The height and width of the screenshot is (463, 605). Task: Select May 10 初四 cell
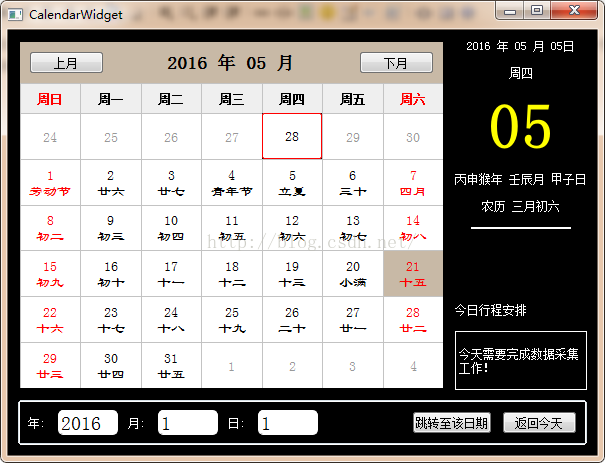click(171, 228)
